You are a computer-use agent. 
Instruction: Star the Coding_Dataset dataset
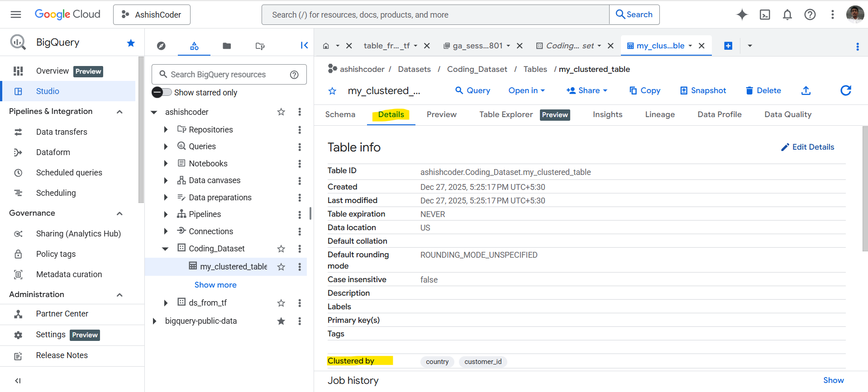coord(281,249)
